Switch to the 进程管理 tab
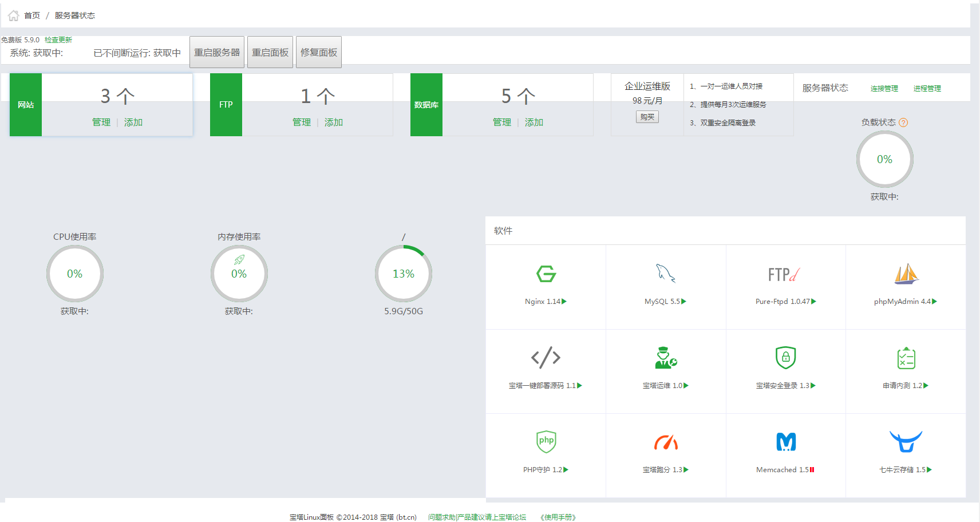The height and width of the screenshot is (522, 980). pyautogui.click(x=927, y=89)
